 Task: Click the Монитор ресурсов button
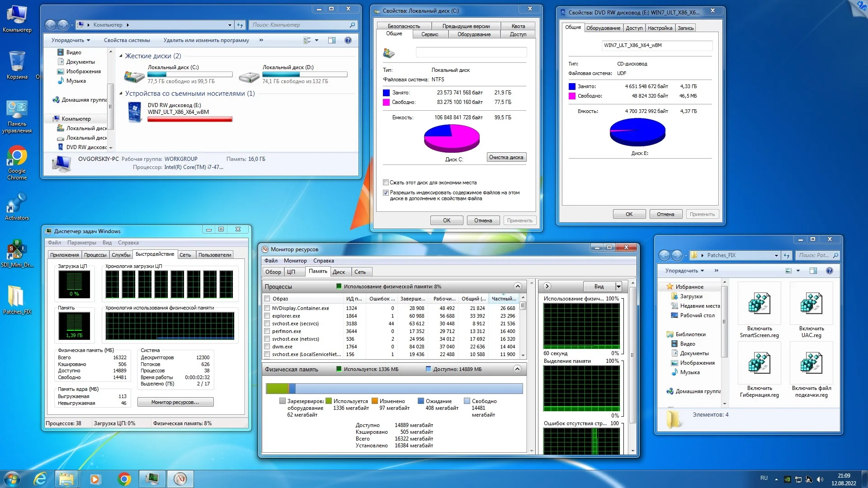click(175, 402)
